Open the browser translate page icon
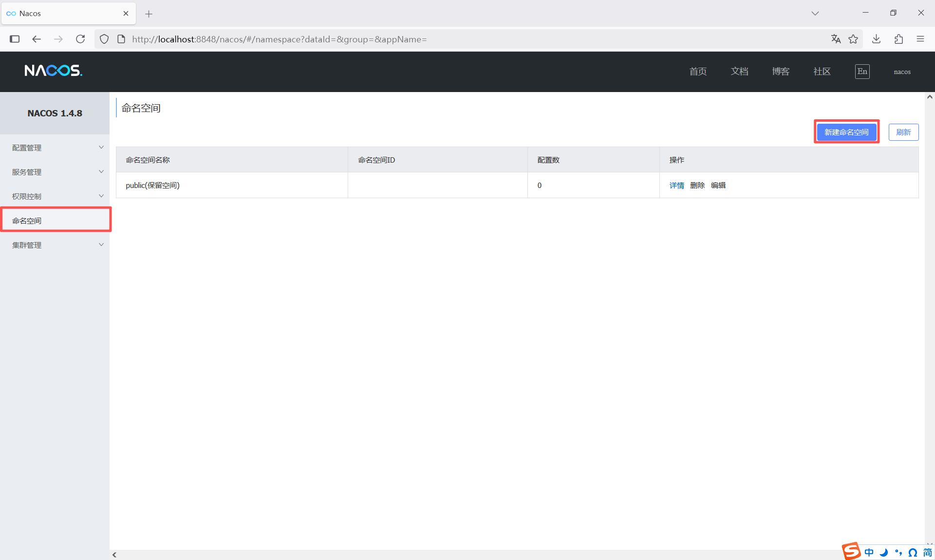Screen dimensions: 935x560 pos(836,39)
